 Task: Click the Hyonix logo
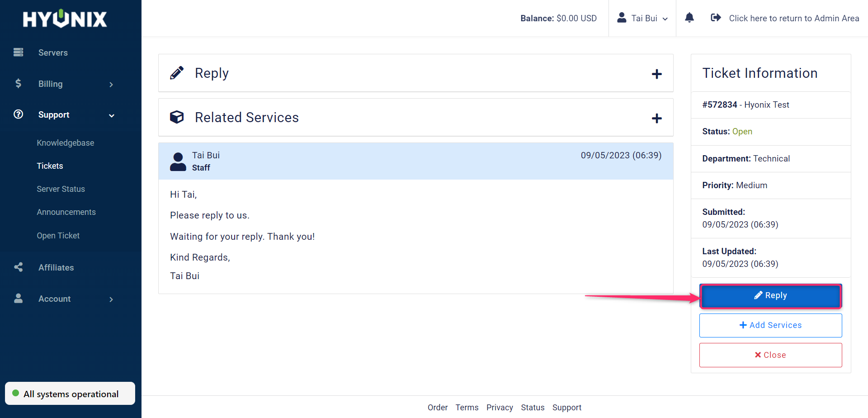coord(65,19)
